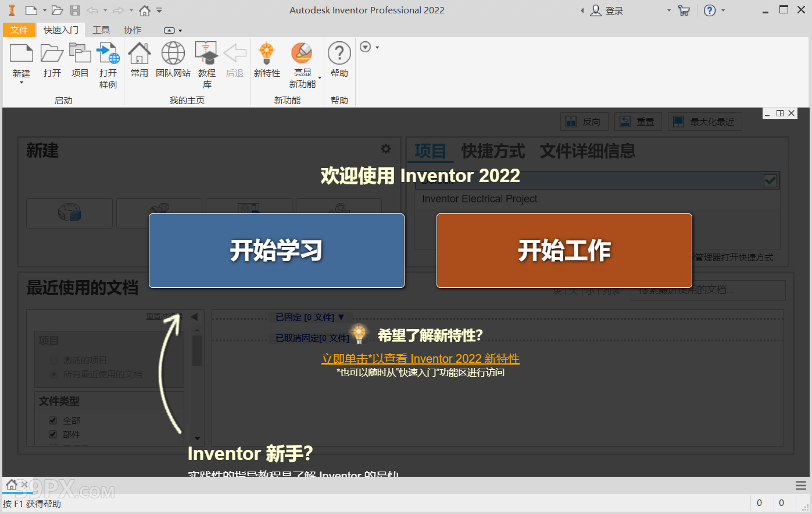Screen dimensions: 812x514
Task: Click the 新特性 lightbulb ribbon icon
Action: (267, 53)
